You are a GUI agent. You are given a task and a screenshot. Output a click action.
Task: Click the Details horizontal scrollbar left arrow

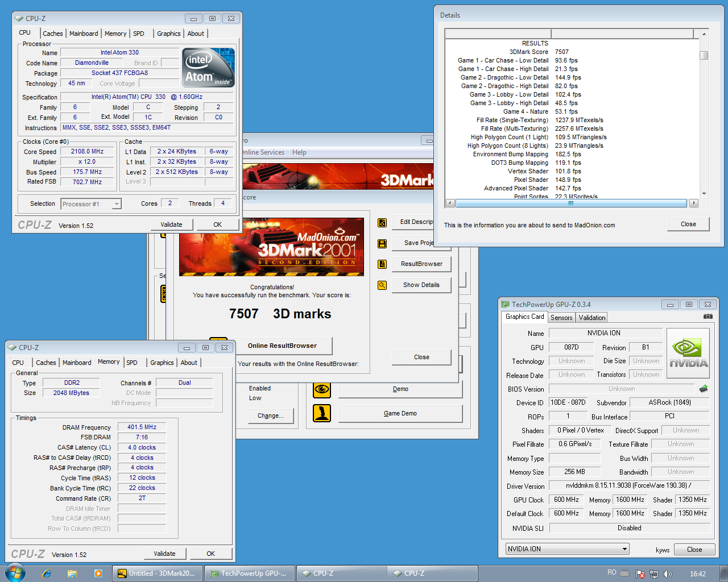[x=450, y=203]
